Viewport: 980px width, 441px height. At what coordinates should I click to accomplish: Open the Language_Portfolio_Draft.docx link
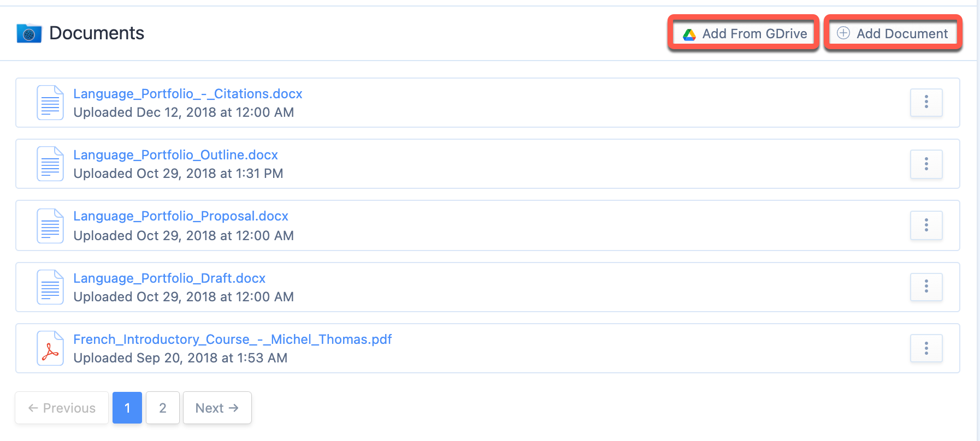pos(169,278)
